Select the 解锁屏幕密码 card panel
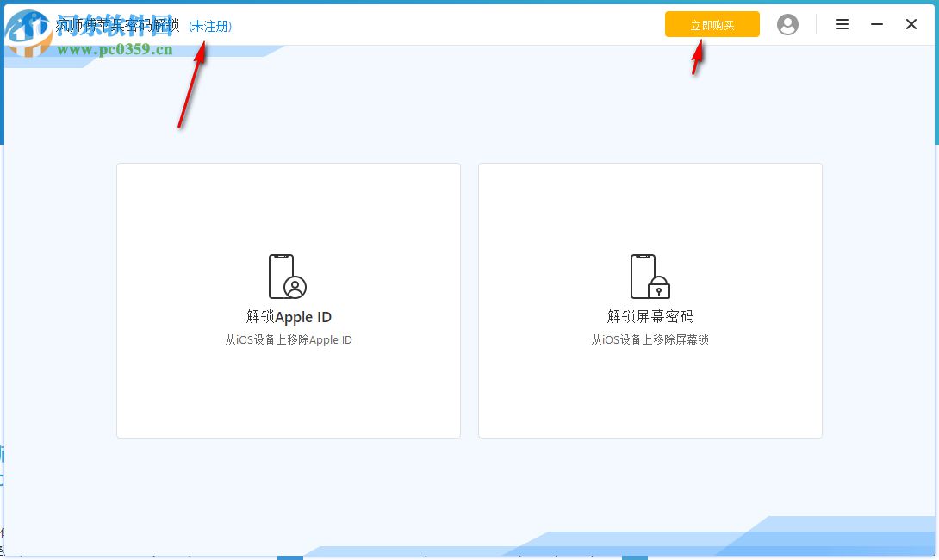Viewport: 939px width, 560px height. (x=650, y=300)
